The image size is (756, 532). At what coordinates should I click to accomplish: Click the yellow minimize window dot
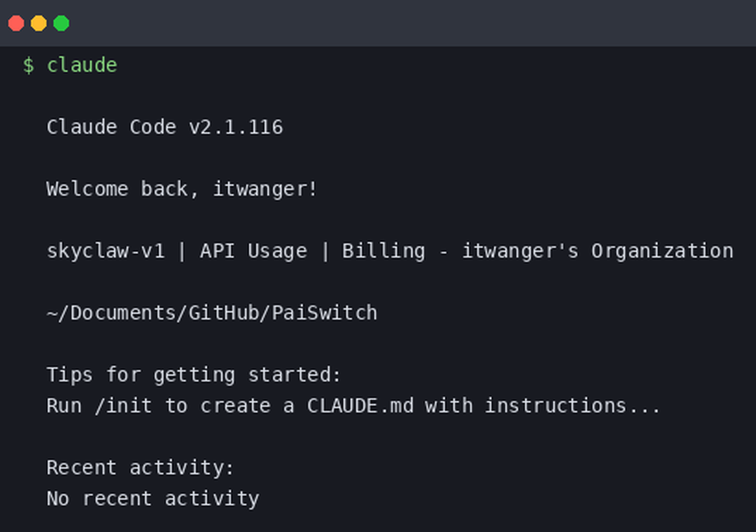39,23
